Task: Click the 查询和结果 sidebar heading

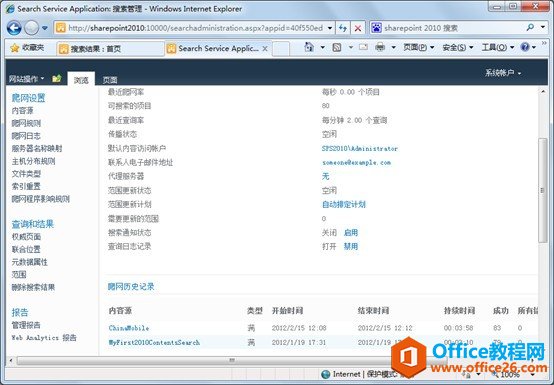Action: tap(33, 224)
